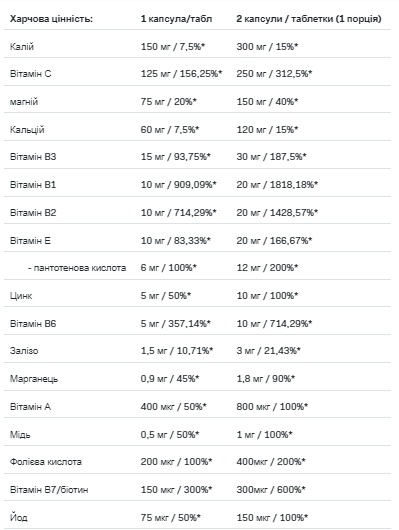Select the Кальцій 120 мг / 15% value
The width and height of the screenshot is (399, 530).
[267, 129]
